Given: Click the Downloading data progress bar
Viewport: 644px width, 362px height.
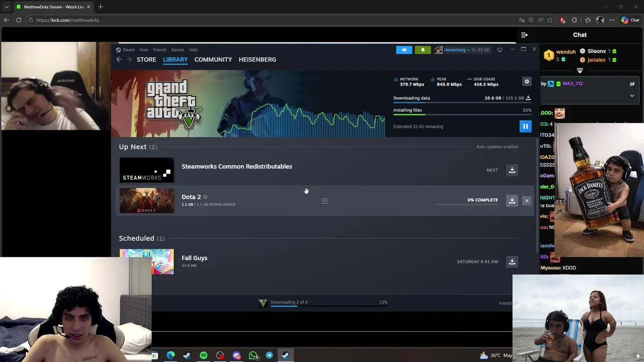Looking at the screenshot, I should (x=462, y=104).
